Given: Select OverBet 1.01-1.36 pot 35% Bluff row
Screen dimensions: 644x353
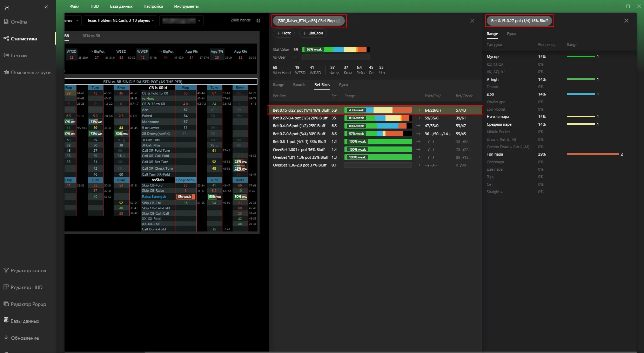Looking at the screenshot, I should click(375, 157).
